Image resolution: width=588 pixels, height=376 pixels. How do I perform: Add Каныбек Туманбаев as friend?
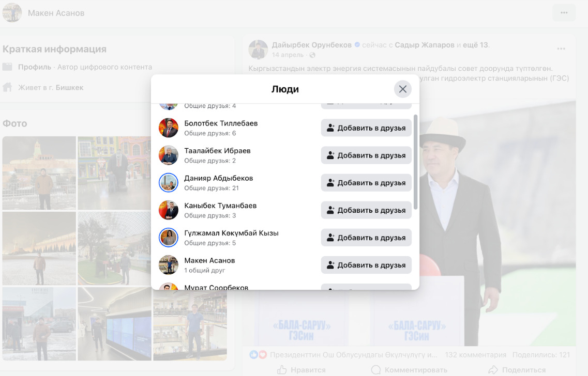point(366,210)
